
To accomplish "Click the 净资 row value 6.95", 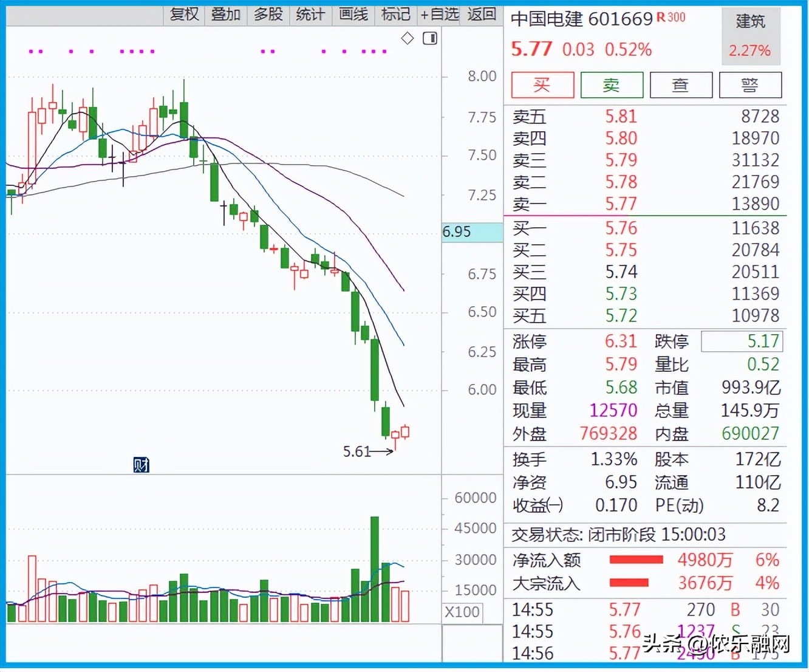I will point(621,482).
